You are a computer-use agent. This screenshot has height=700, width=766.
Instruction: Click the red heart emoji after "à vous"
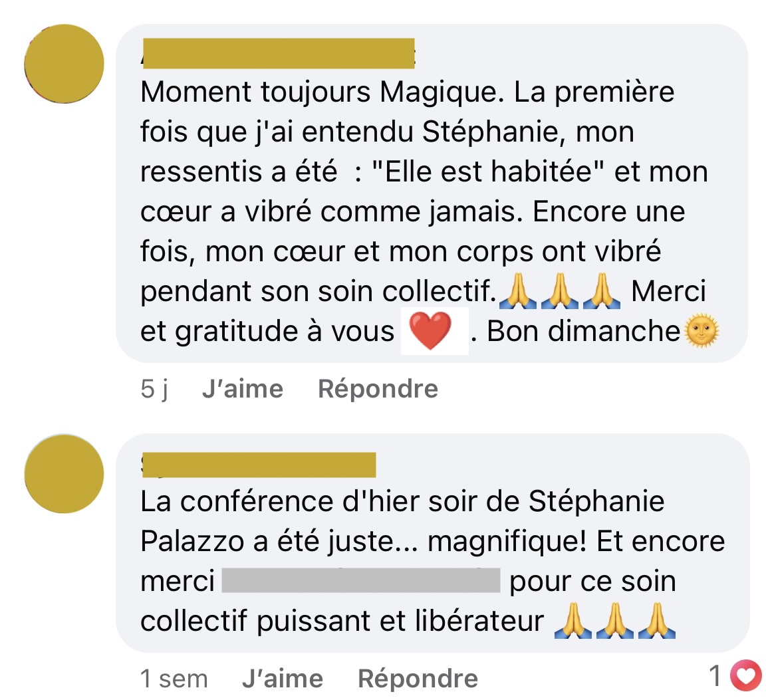(430, 330)
